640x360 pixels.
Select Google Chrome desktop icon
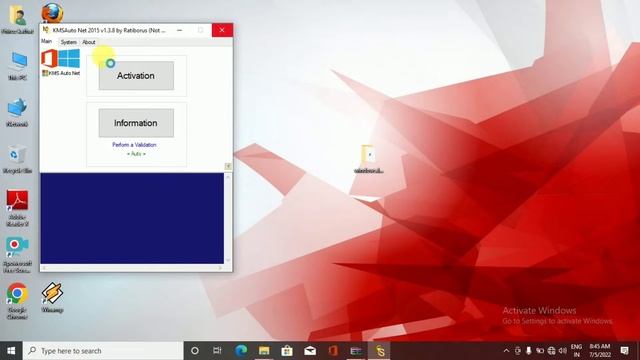(x=18, y=301)
